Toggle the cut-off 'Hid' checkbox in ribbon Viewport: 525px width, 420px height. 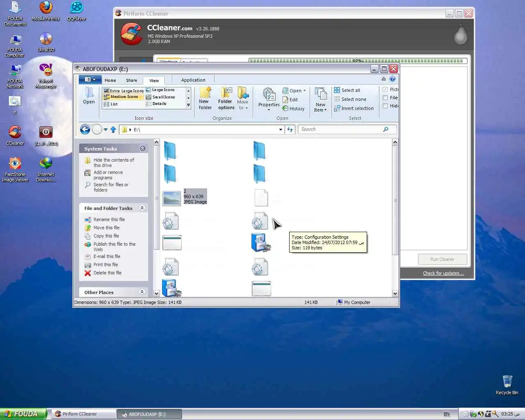(385, 106)
